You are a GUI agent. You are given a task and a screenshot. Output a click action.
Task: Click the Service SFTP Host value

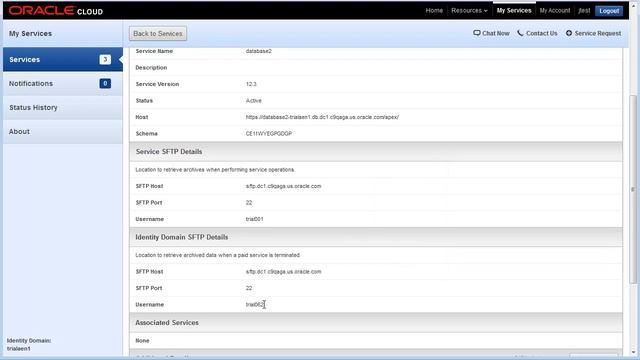tap(283, 186)
